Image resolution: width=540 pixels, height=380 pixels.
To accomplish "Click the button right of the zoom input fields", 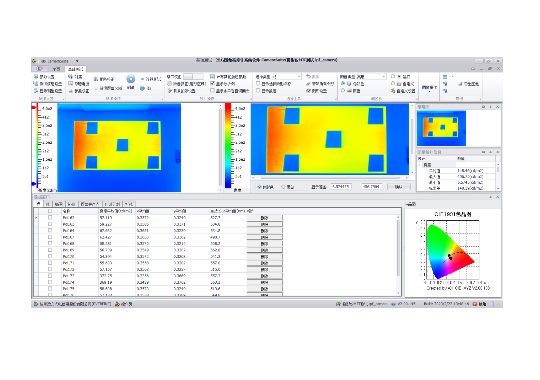I will click(x=399, y=187).
